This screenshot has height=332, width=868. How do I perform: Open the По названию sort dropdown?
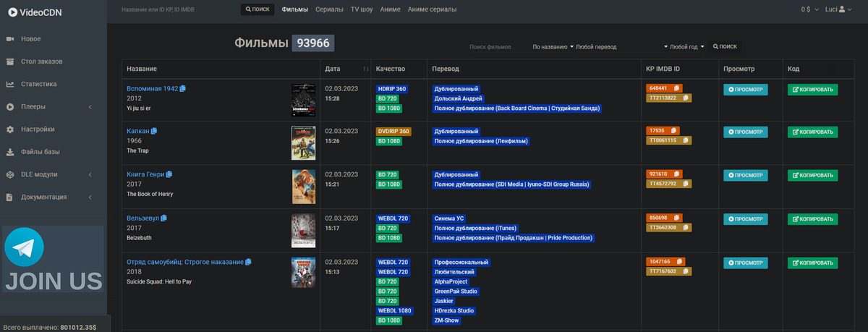click(552, 47)
